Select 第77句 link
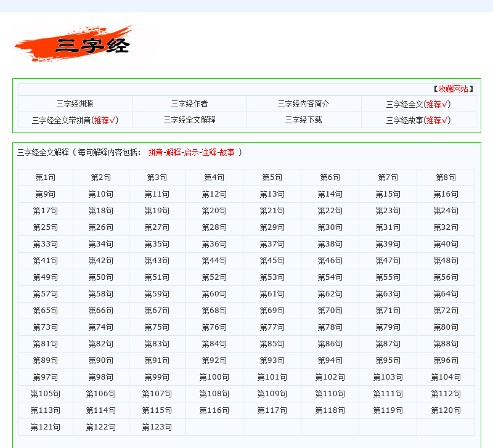Image resolution: width=493 pixels, height=448 pixels. pos(272,328)
